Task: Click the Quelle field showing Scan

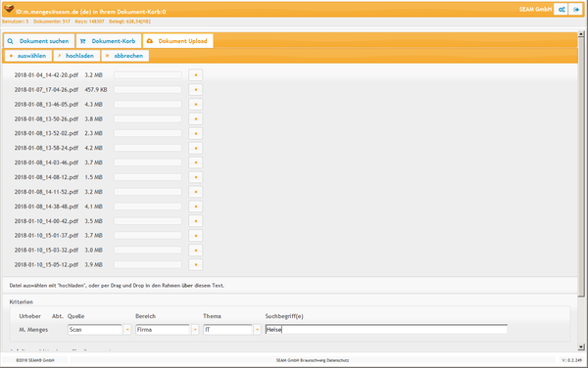Action: (x=95, y=330)
